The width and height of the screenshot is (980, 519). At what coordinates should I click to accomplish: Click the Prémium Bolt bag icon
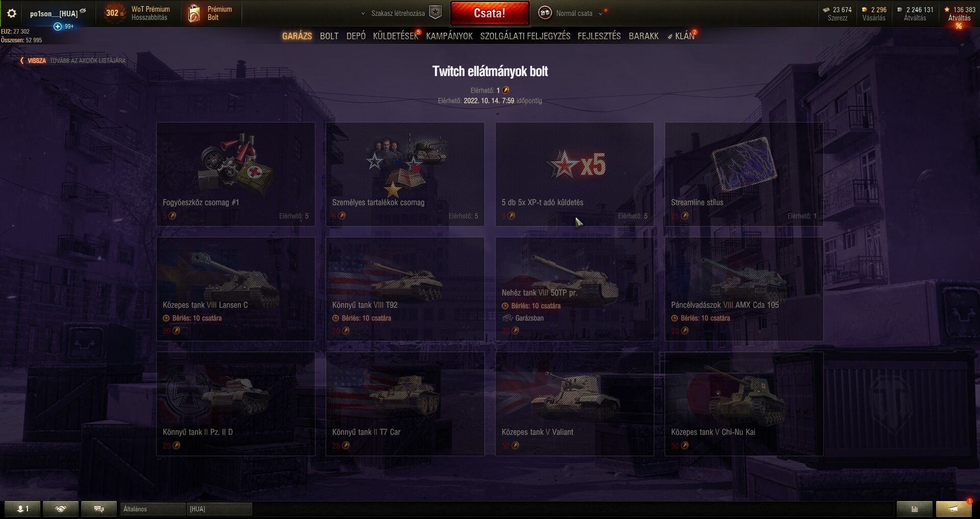tap(194, 13)
